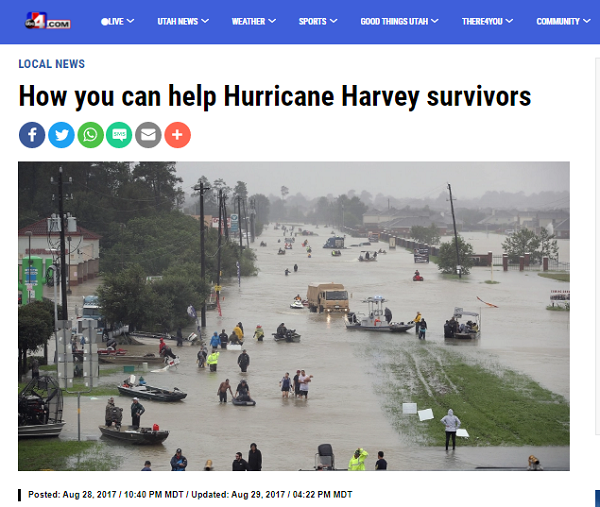Go to homepage via ABC4 logo
The width and height of the screenshot is (600, 507).
point(47,21)
